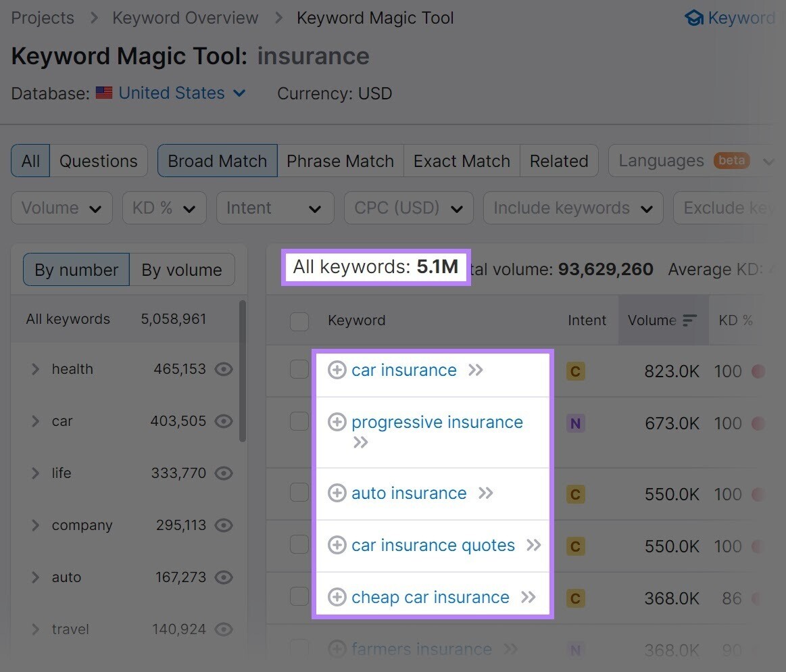Switch the sidebar to By volume
The height and width of the screenshot is (672, 786).
pyautogui.click(x=181, y=269)
